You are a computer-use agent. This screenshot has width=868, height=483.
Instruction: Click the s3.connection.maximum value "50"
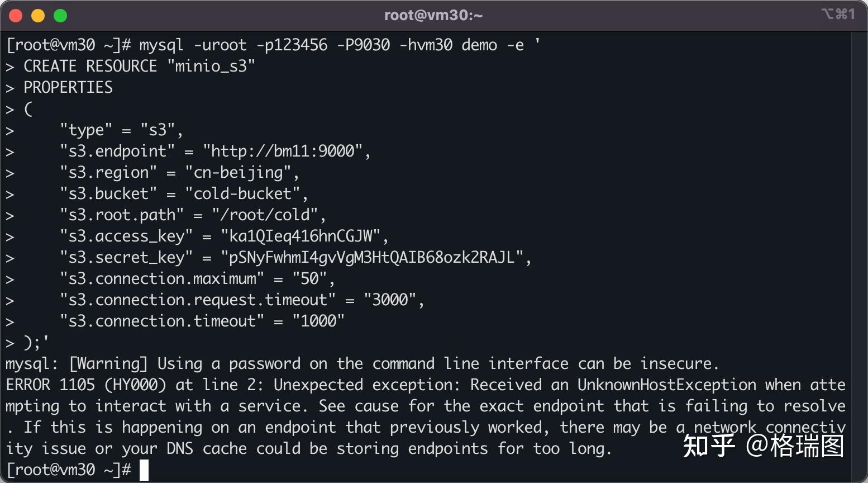click(310, 278)
